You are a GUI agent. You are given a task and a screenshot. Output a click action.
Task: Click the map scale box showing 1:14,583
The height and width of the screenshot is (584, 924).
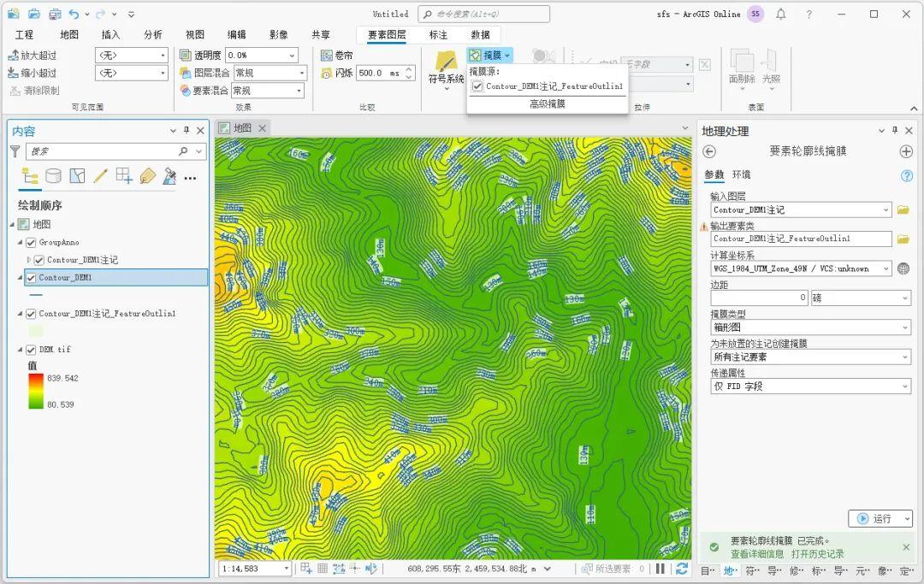tap(253, 568)
